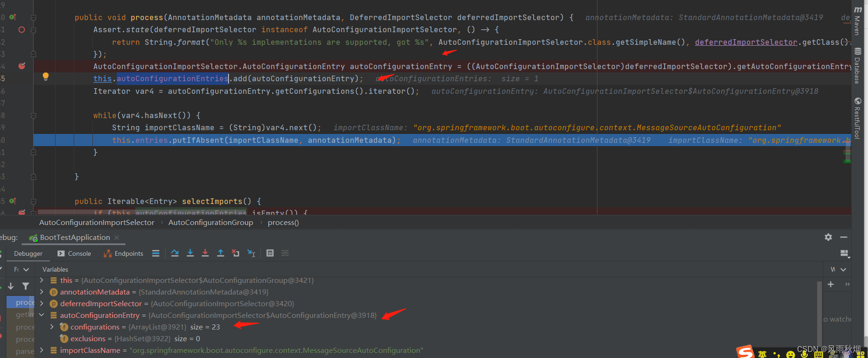The image size is (868, 358).
Task: Click the highlighted putIfAbsent execution line
Action: (x=442, y=140)
